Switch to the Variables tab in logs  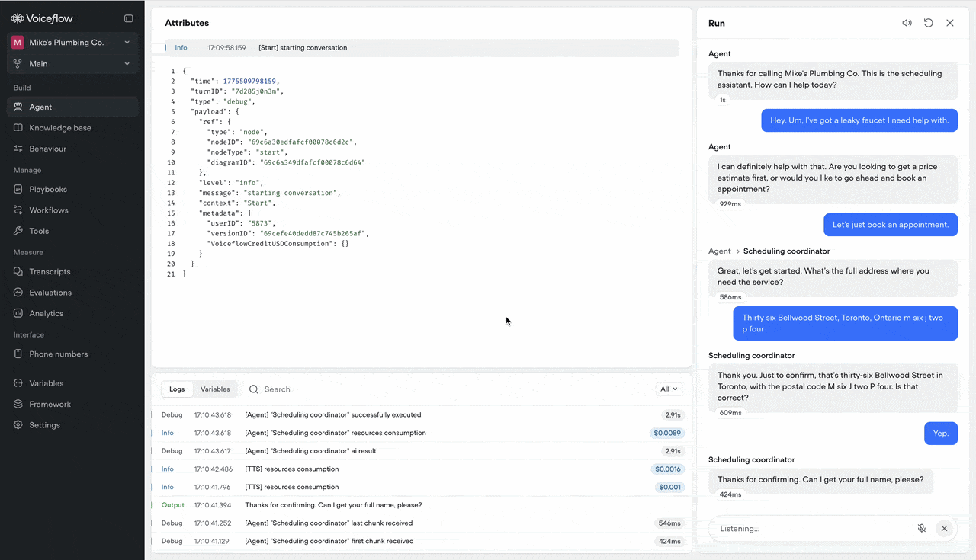215,389
